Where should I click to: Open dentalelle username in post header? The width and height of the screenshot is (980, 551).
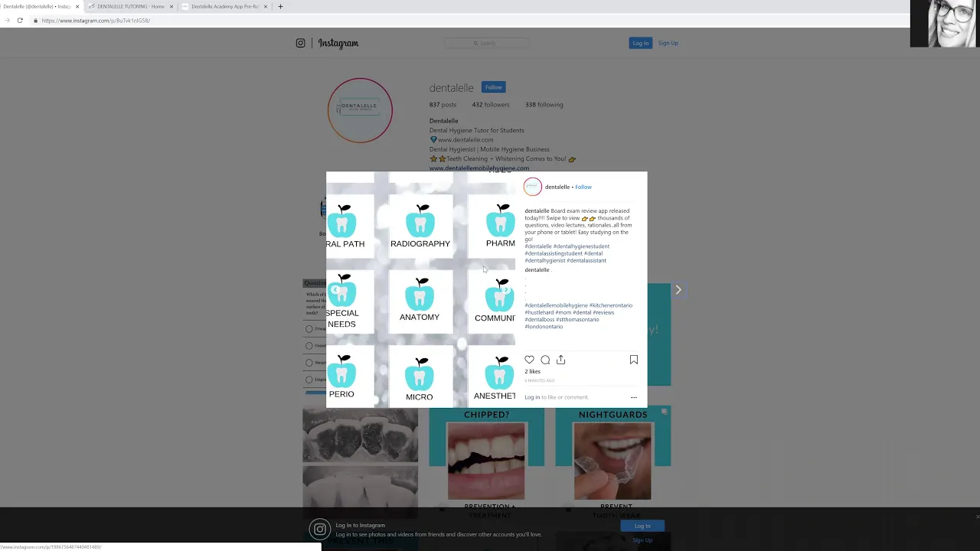(x=557, y=187)
